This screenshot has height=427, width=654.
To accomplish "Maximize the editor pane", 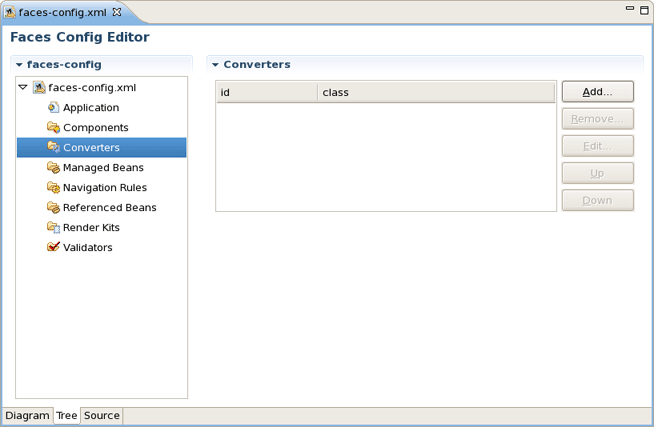I will [644, 9].
